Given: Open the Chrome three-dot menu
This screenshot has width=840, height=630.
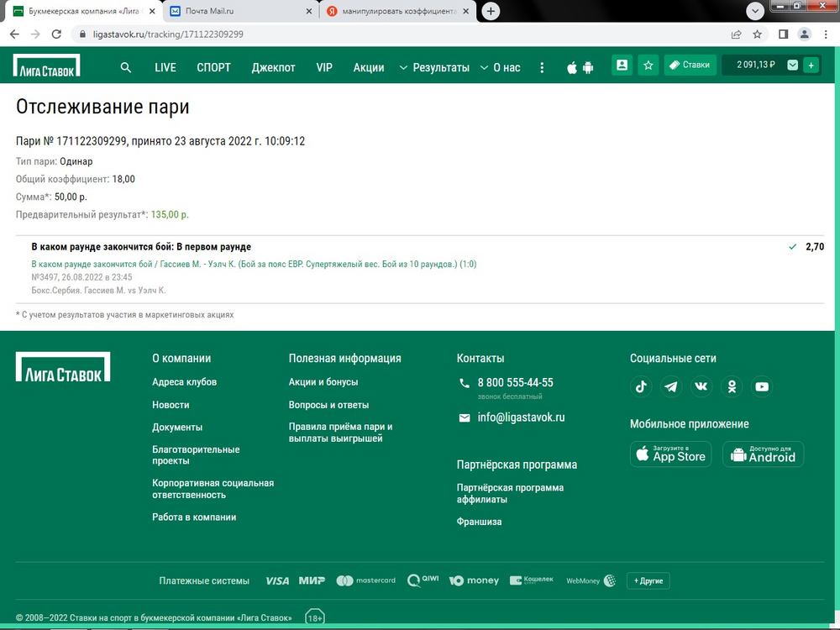Looking at the screenshot, I should [826, 34].
